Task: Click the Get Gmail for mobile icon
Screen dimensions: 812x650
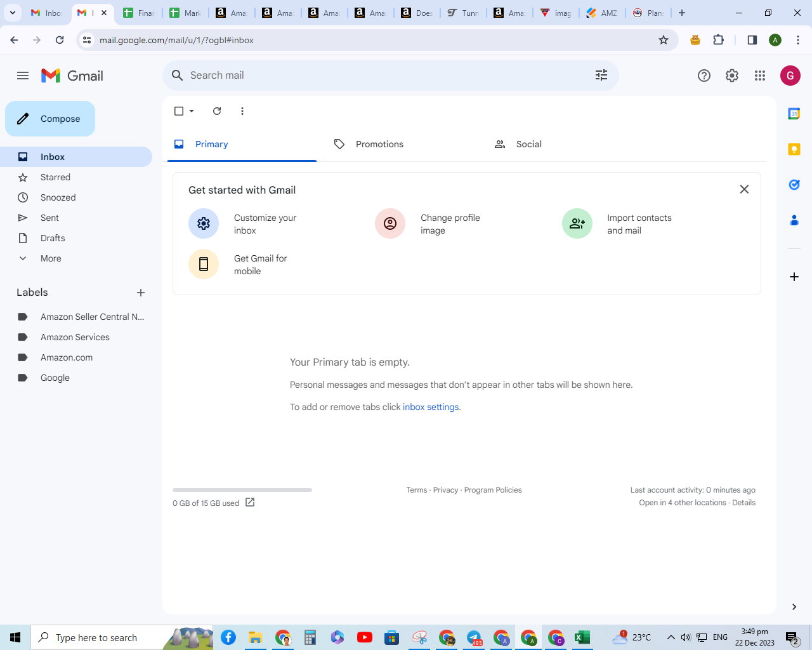Action: click(204, 264)
